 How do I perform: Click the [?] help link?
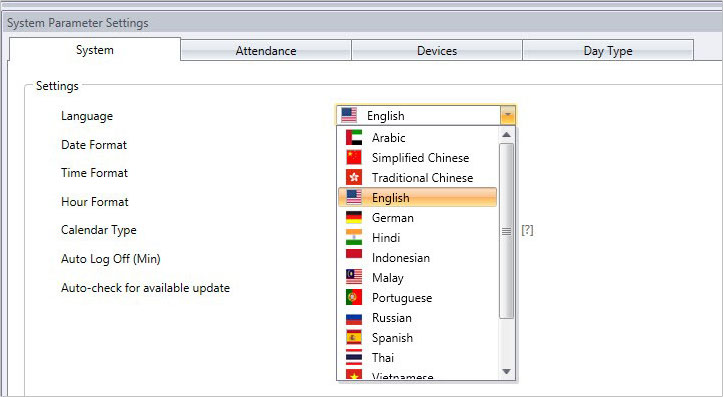click(527, 230)
